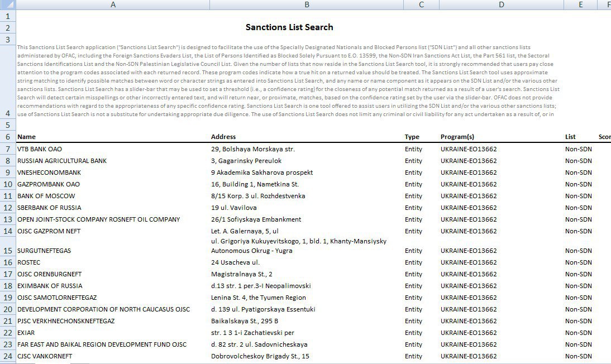Screen dimensions: 611x364
Task: Select row 4 header
Action: coord(8,82)
